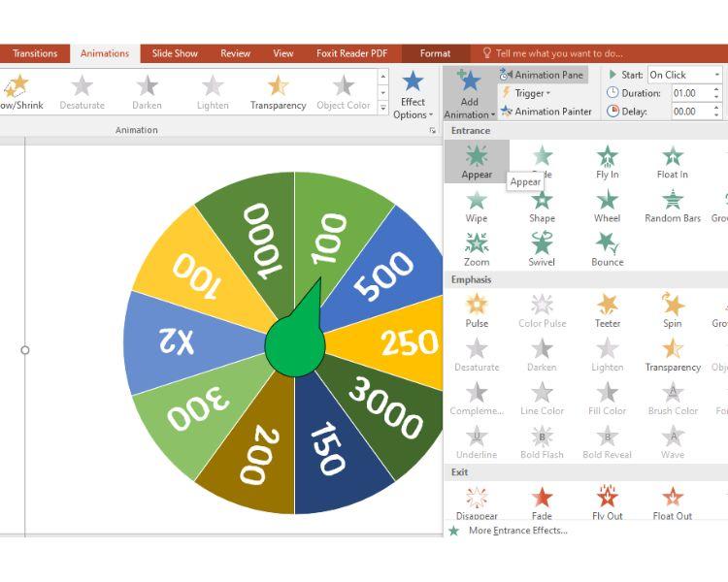Pick the Swivel entrance animation
Image resolution: width=728 pixels, height=582 pixels.
pos(542,249)
